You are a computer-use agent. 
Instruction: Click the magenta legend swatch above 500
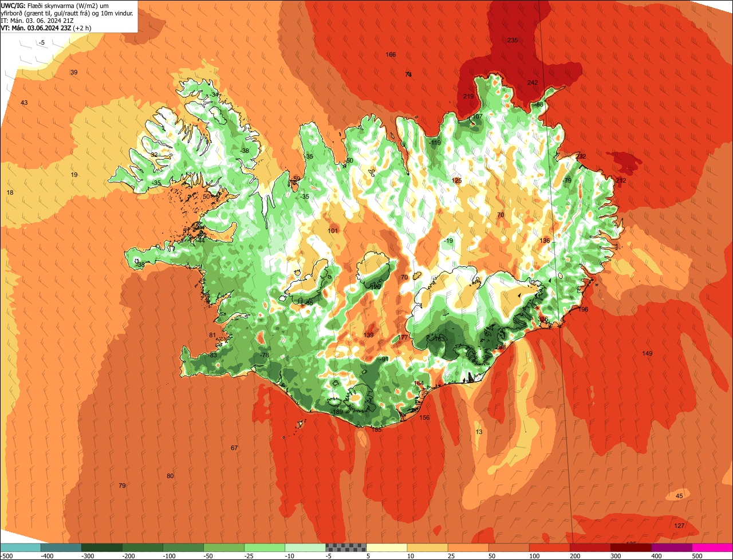click(712, 547)
